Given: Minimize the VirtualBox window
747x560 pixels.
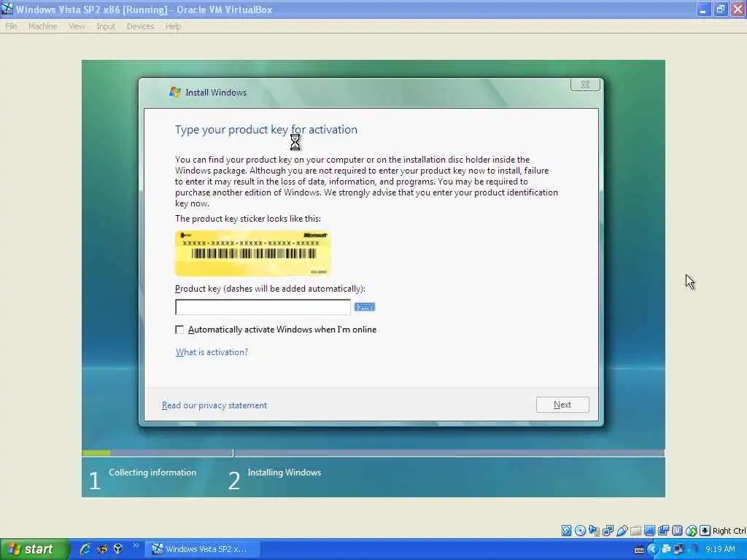Looking at the screenshot, I should tap(704, 9).
